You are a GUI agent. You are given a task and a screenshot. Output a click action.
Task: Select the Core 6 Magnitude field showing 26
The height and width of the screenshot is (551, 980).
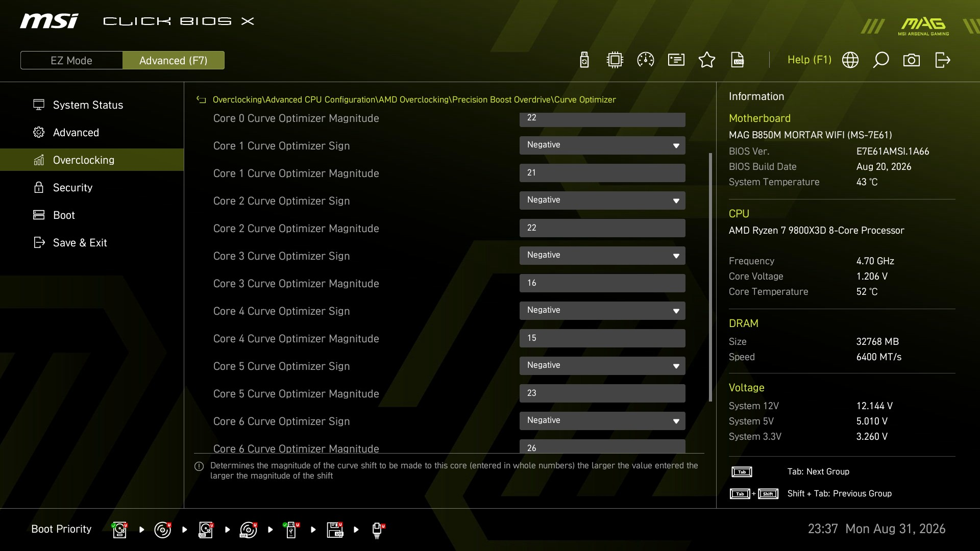(602, 446)
